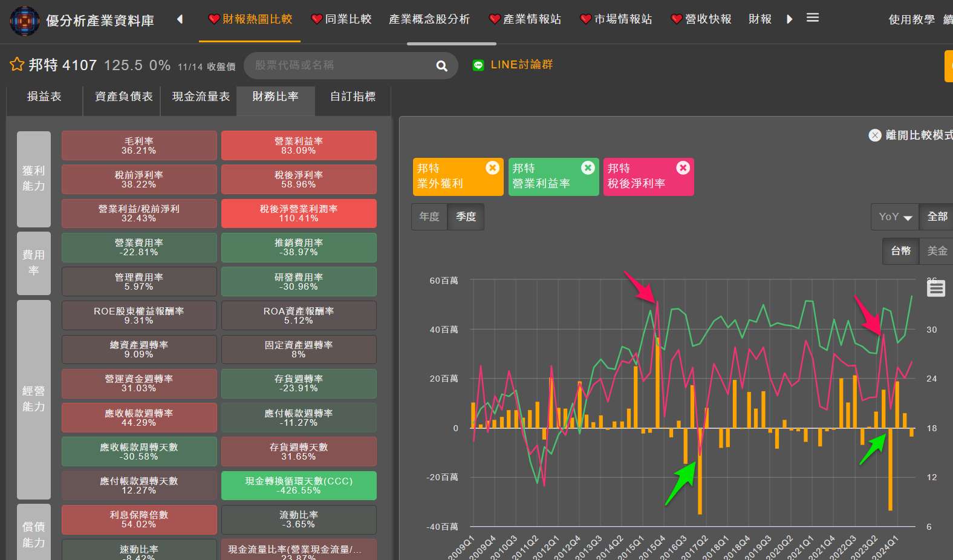Navigate nav bar left with arrow

coord(180,19)
